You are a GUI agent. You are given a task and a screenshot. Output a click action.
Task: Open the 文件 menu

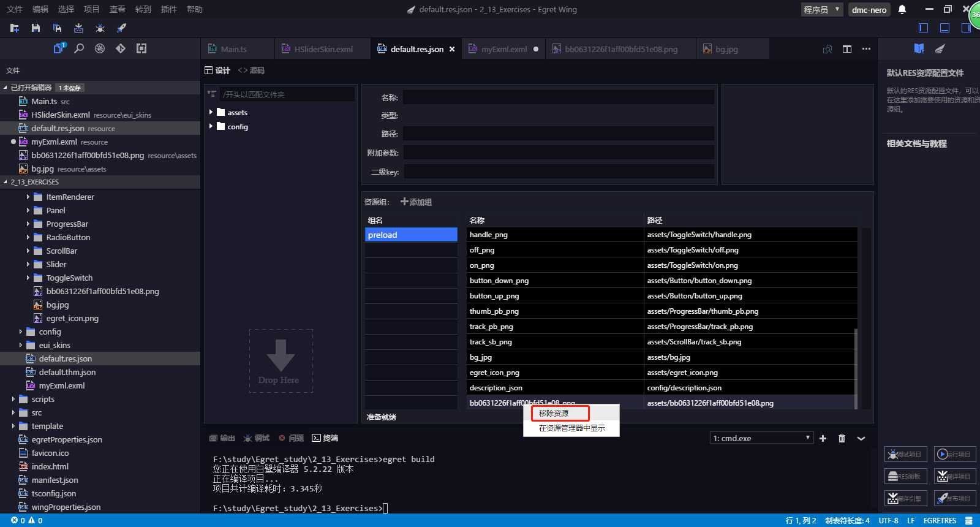[15, 9]
